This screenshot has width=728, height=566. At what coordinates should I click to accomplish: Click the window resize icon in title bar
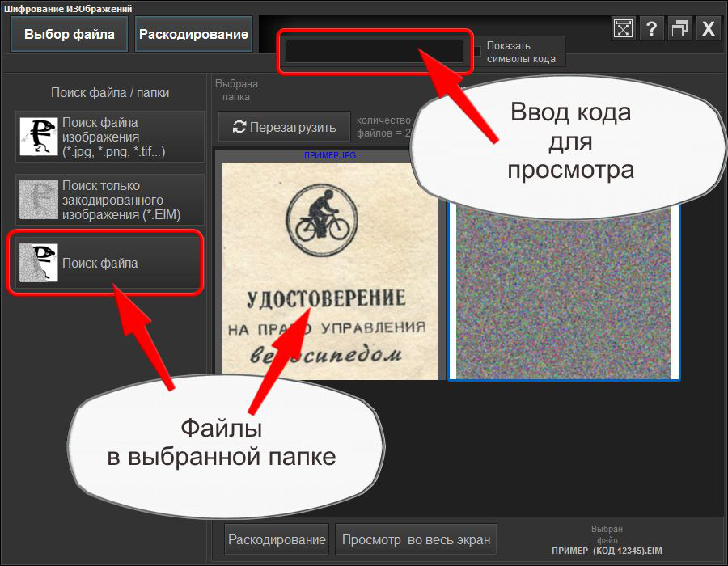623,28
